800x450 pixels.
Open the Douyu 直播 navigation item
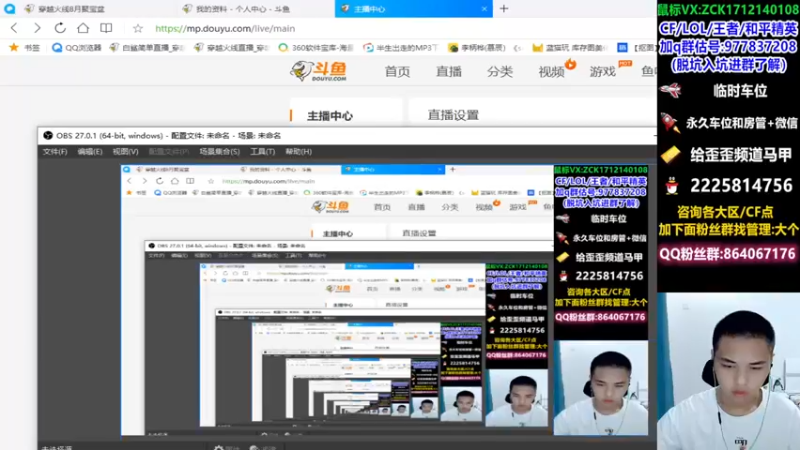point(448,71)
